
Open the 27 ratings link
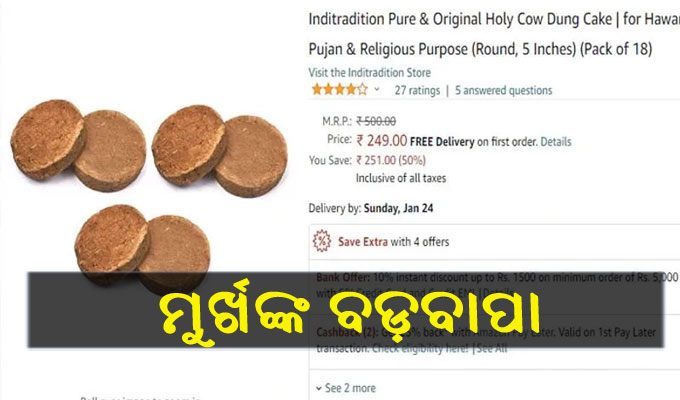point(417,90)
